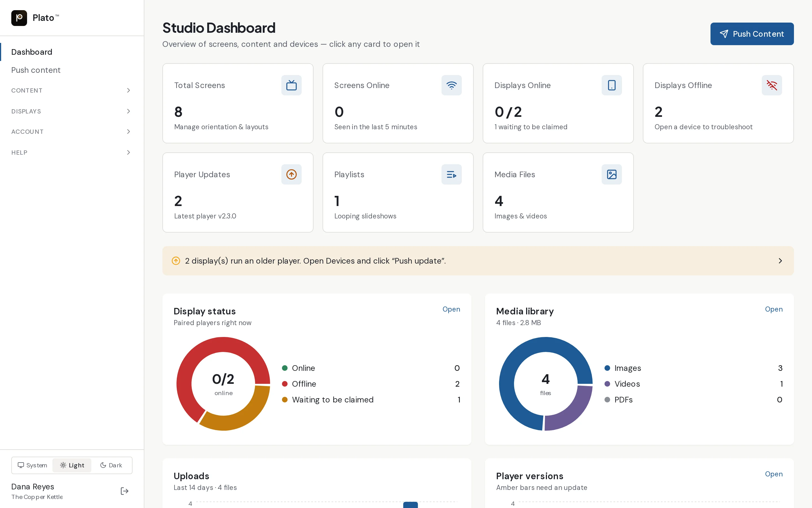
Task: Click the monitor icon next to System
Action: point(21,465)
